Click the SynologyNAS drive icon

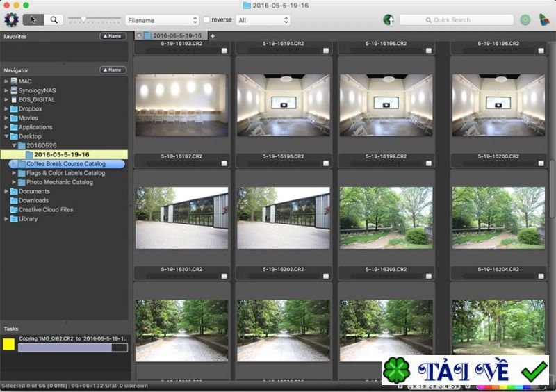point(14,90)
